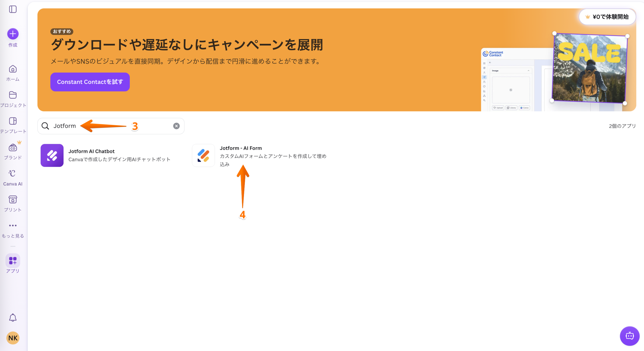Open the Jotform AI Chatbot title
Viewport: 644px width, 351px height.
[x=92, y=151]
